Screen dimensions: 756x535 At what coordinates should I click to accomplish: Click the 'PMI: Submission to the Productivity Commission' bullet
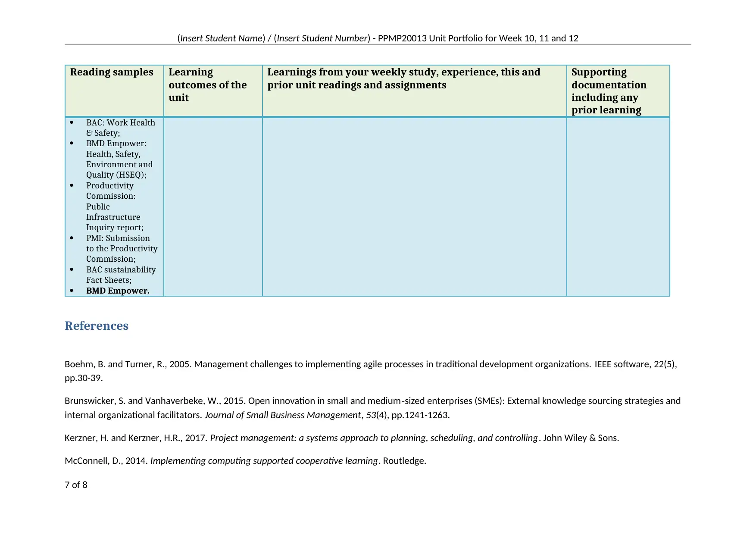[122, 248]
